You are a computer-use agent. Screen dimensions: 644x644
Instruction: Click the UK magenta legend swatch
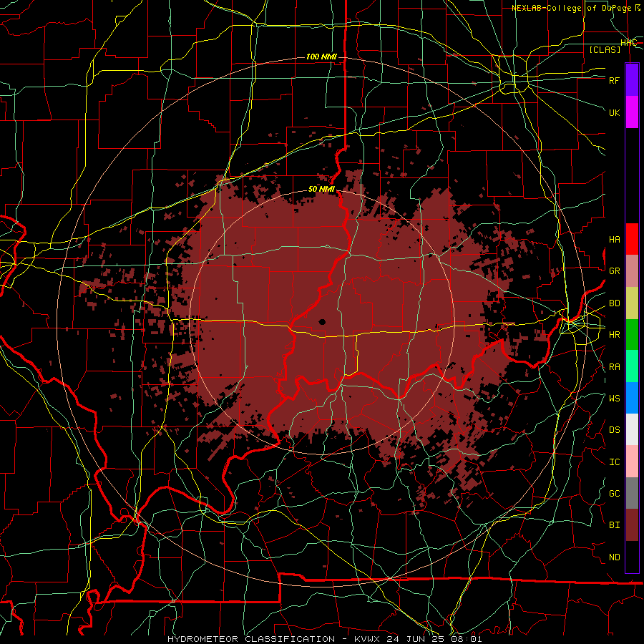click(x=632, y=112)
